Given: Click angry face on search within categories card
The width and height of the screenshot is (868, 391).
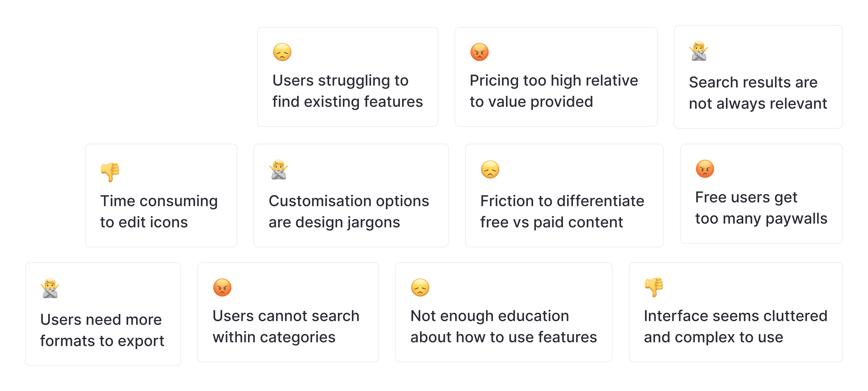Looking at the screenshot, I should point(222,287).
